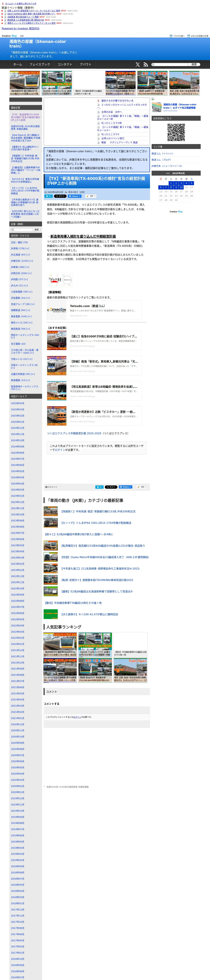Open 京王電鉄 (10) category link
The image size is (210, 980).
(18, 344)
